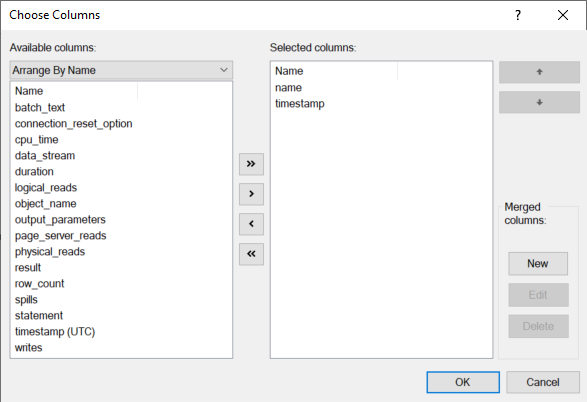This screenshot has height=402, width=587.
Task: Select writes in available columns
Action: (x=28, y=348)
